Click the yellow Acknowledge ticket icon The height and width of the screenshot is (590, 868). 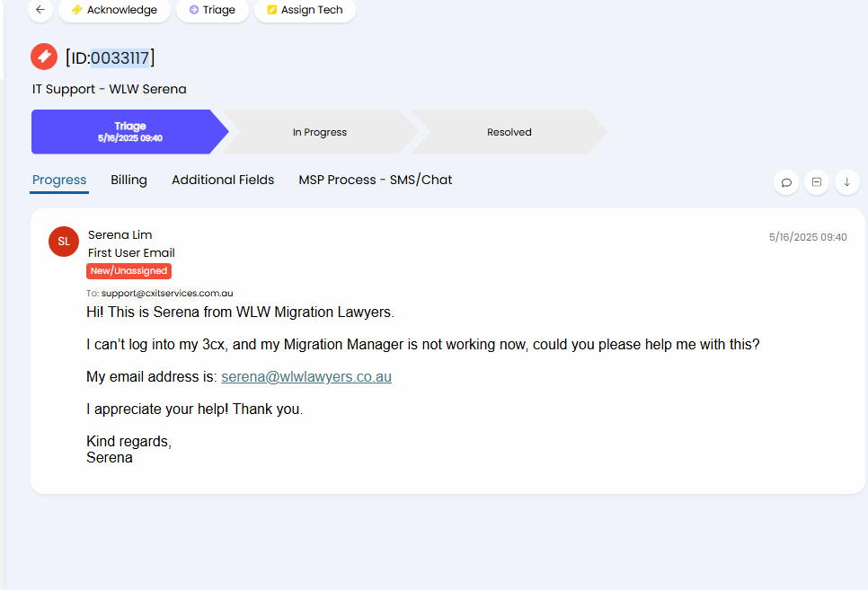point(77,10)
